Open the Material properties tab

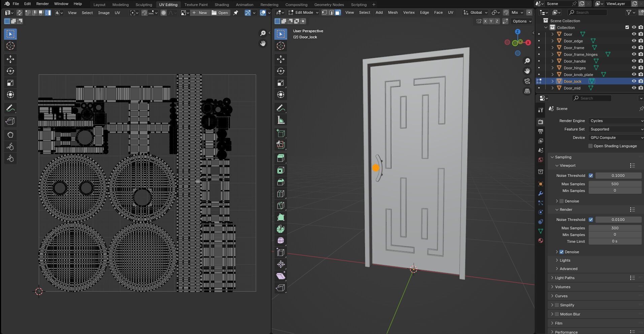click(541, 240)
